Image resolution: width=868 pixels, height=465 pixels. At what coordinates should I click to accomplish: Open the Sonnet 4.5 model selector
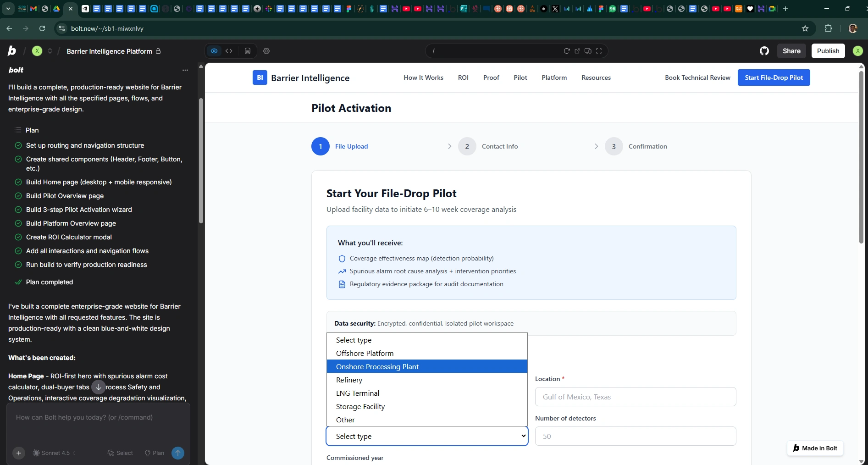coord(55,453)
